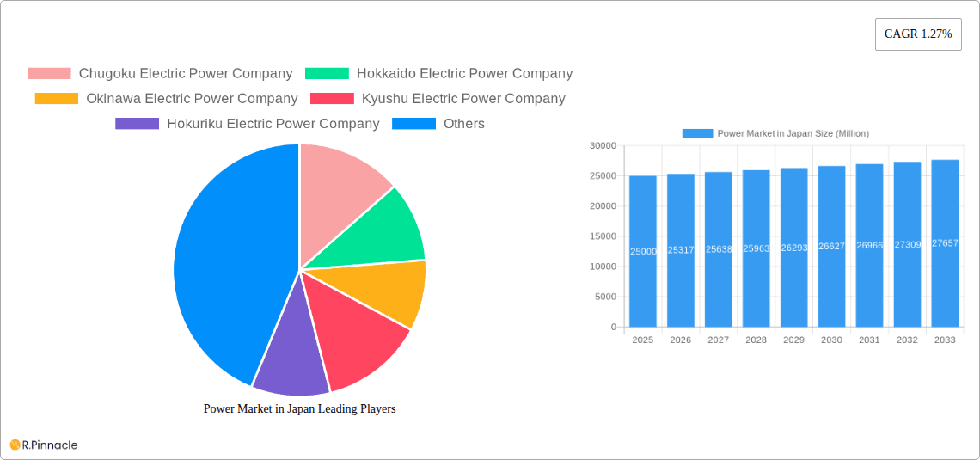Click the 2025 bar labeled 25000
Image resolution: width=980 pixels, height=460 pixels.
[643, 251]
